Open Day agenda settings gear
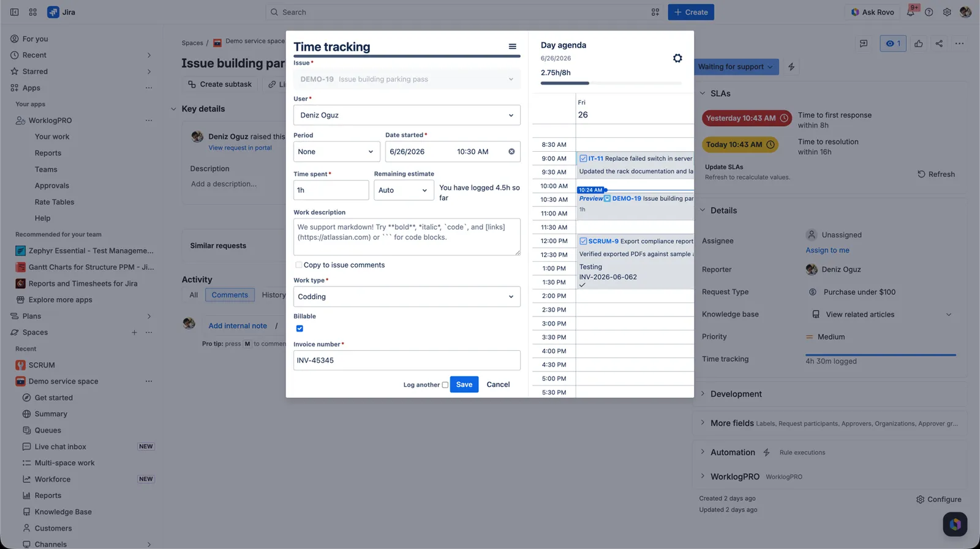 tap(677, 58)
